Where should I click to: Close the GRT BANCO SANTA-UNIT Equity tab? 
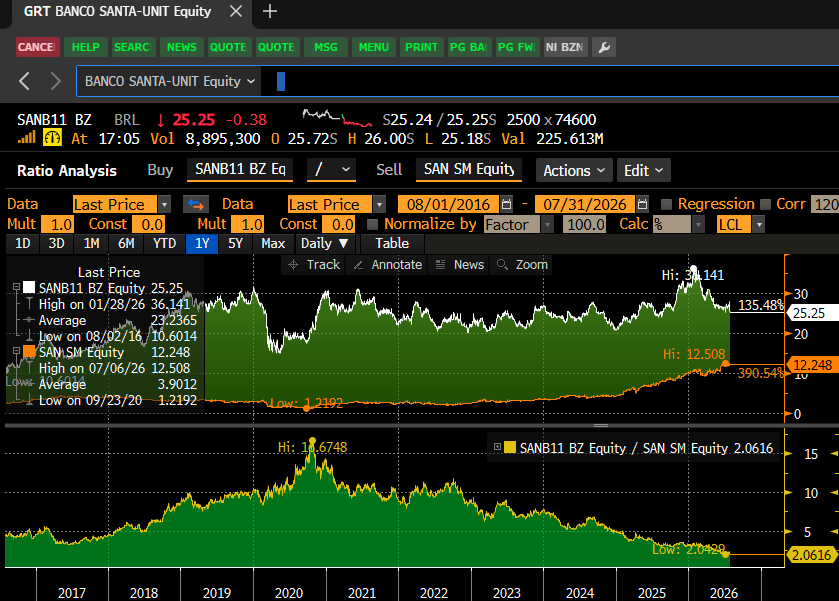coord(236,11)
